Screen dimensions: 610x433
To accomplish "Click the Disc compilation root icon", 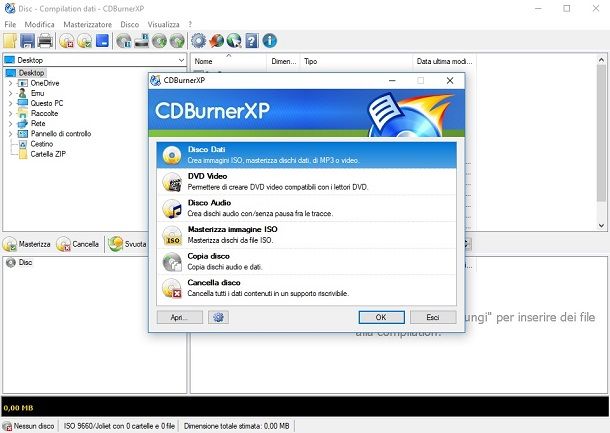I will tap(11, 262).
